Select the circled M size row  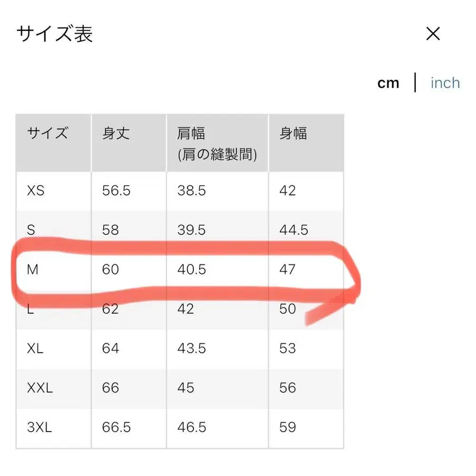tap(33, 269)
